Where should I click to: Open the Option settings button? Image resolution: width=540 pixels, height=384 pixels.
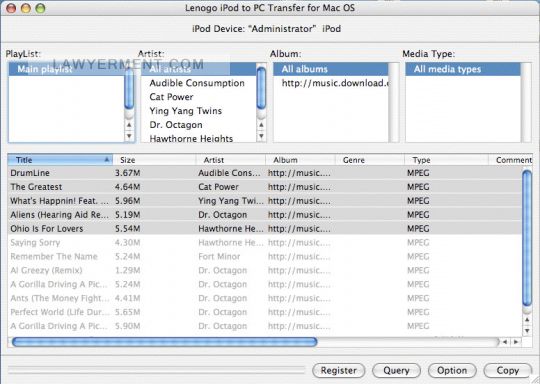coord(452,371)
